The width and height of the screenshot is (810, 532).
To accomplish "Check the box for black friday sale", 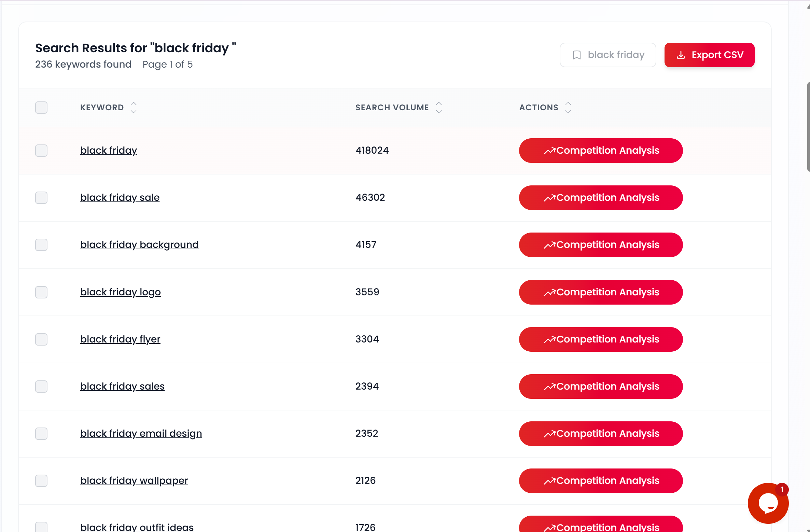I will pos(41,198).
